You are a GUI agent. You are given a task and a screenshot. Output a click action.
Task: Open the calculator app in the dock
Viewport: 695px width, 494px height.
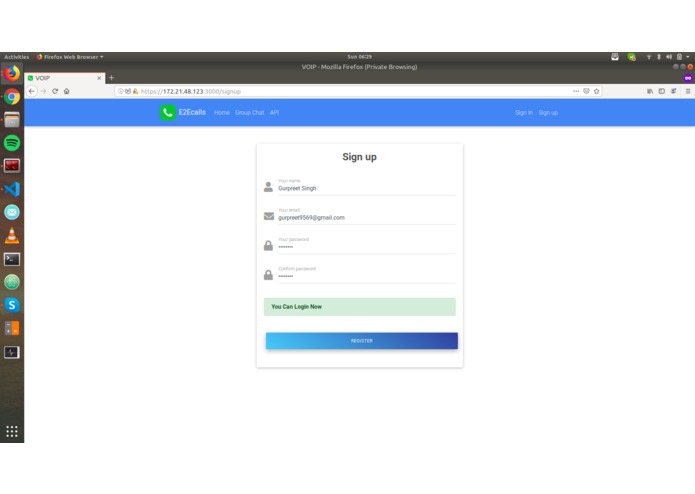12,328
